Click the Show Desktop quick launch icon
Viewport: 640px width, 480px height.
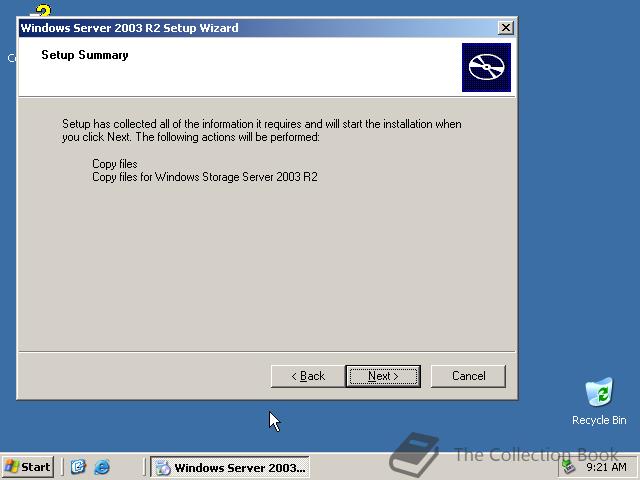pos(78,467)
